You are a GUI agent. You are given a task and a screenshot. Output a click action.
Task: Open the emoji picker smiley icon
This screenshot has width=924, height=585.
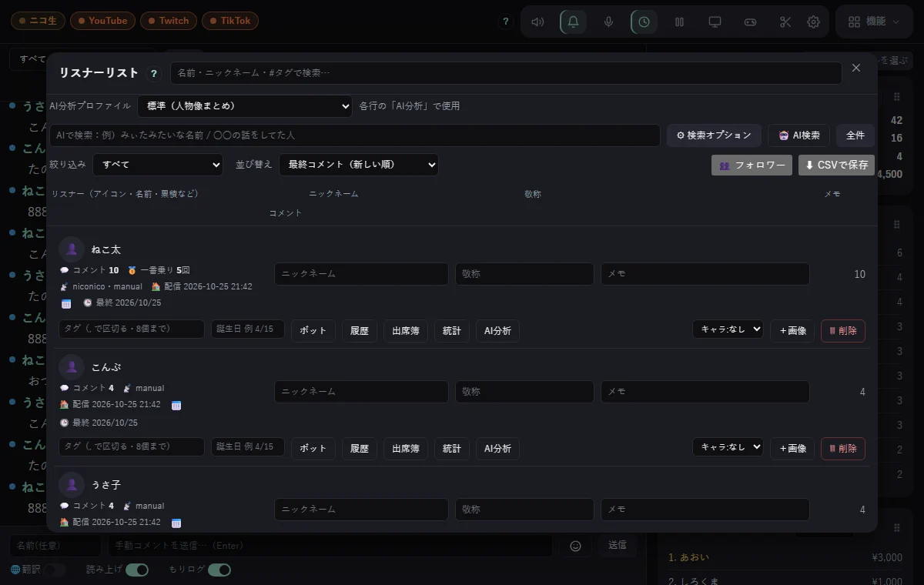click(575, 546)
